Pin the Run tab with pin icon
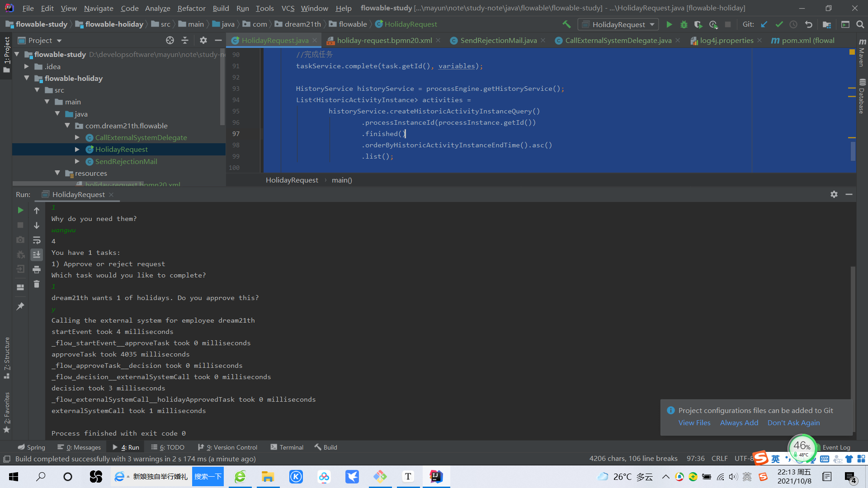Viewport: 868px width, 488px height. click(20, 306)
